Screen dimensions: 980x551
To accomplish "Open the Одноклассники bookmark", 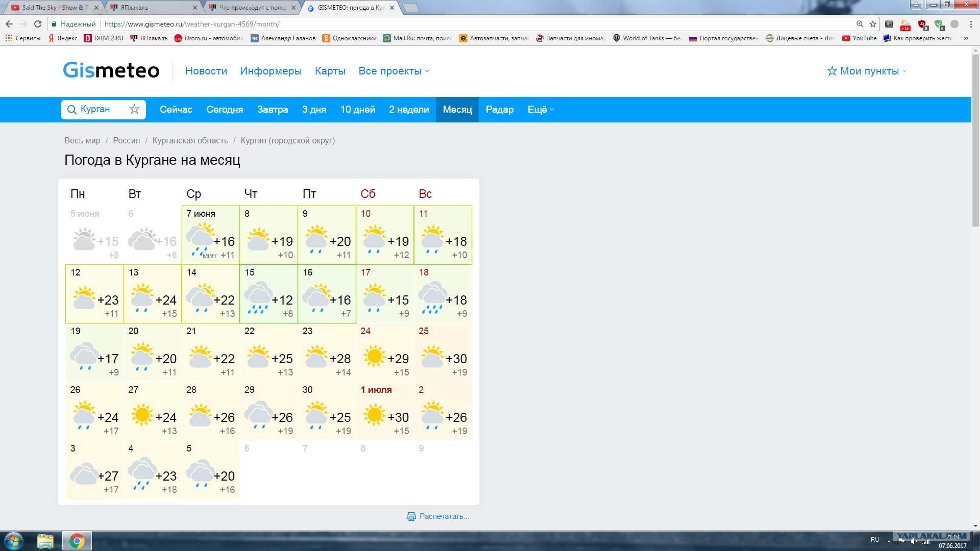I will [350, 38].
